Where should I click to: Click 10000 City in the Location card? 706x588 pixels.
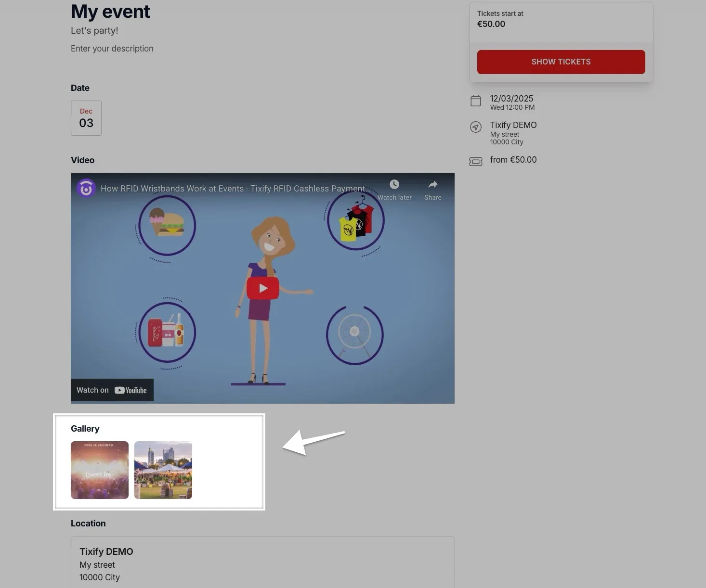[100, 577]
